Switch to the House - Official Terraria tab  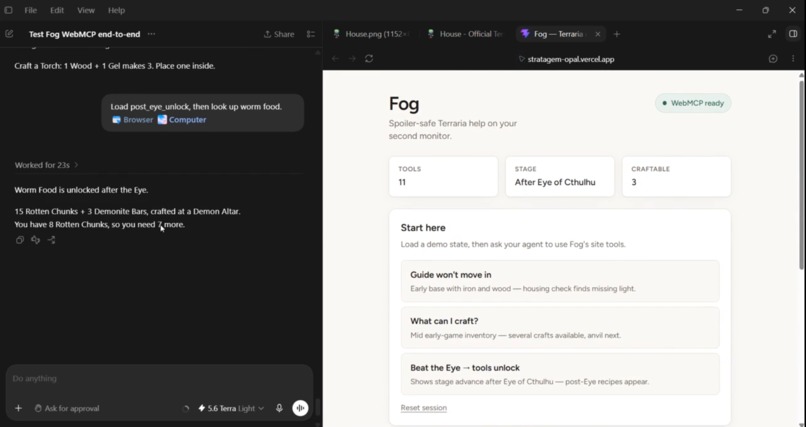pos(466,34)
